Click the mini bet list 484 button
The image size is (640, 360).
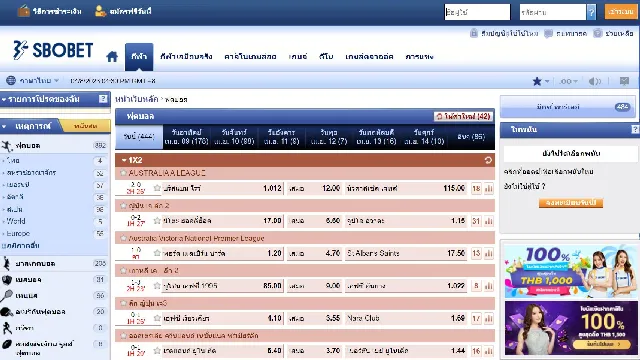pos(568,107)
